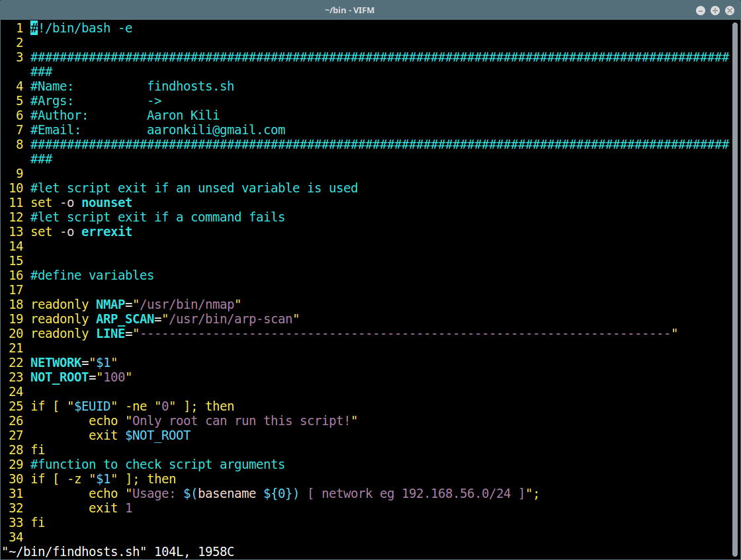Click the word errexit on line 13

tap(107, 231)
